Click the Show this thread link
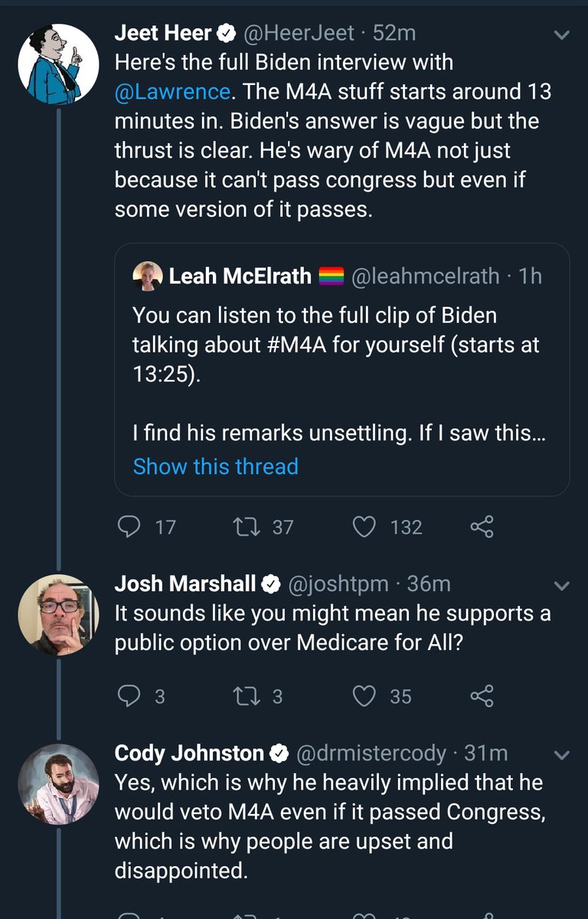Screen dimensions: 588x919 (215, 466)
